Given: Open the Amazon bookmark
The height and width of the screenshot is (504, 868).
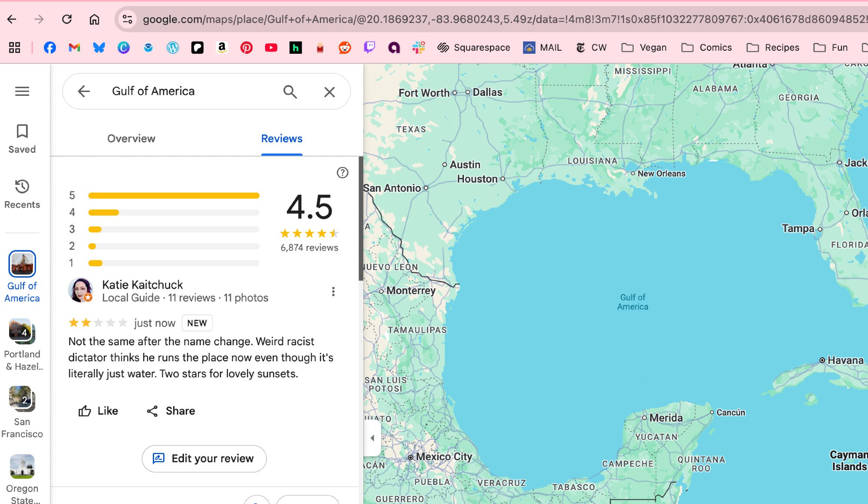Looking at the screenshot, I should click(x=222, y=48).
